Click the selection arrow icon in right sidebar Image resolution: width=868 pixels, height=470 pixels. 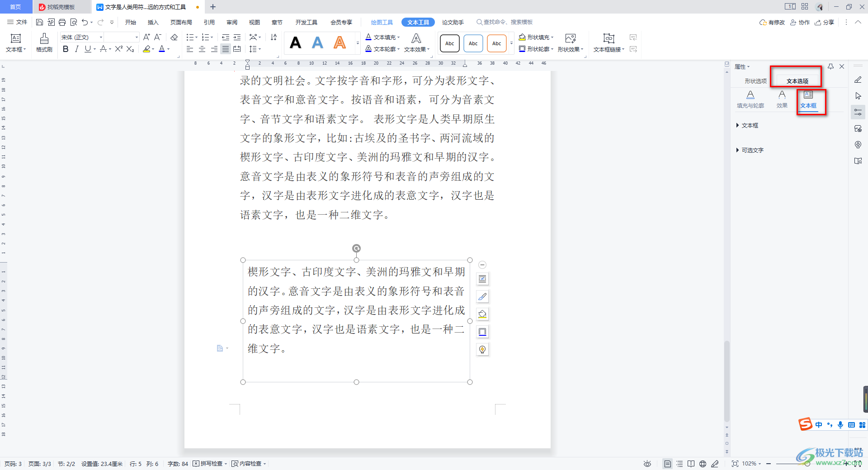tap(858, 96)
